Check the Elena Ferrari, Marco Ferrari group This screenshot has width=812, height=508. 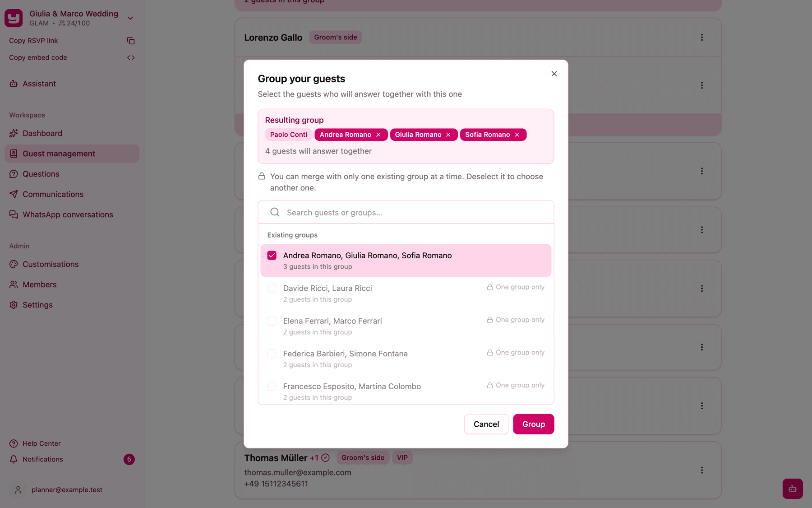point(272,321)
